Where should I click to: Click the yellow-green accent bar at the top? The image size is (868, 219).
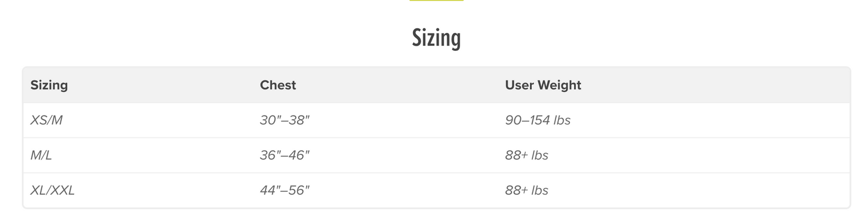coord(436,1)
